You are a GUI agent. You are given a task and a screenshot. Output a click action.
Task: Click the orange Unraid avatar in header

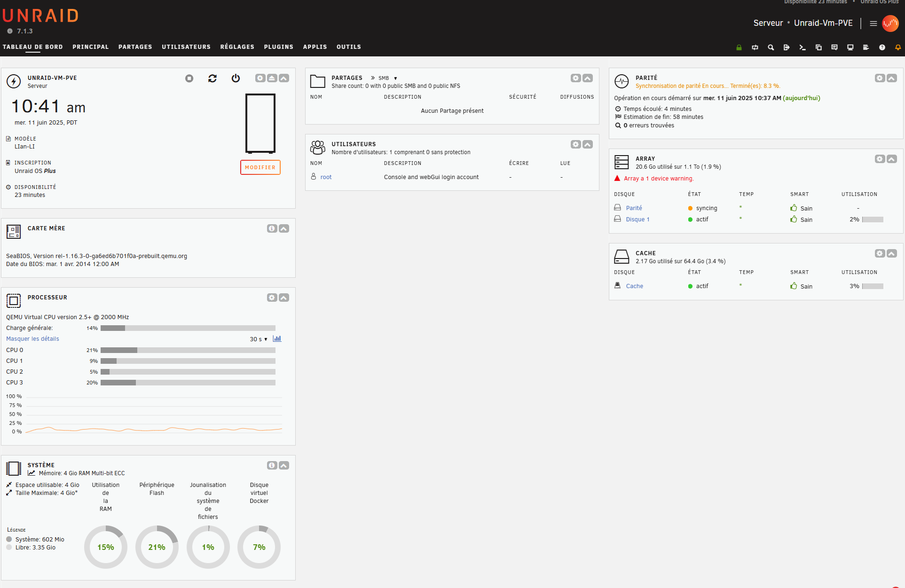(x=890, y=23)
